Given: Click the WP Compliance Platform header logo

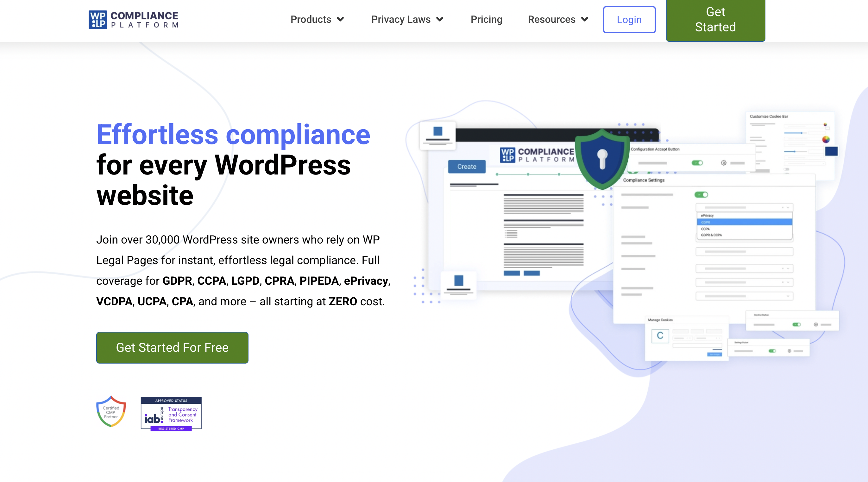Looking at the screenshot, I should [134, 20].
